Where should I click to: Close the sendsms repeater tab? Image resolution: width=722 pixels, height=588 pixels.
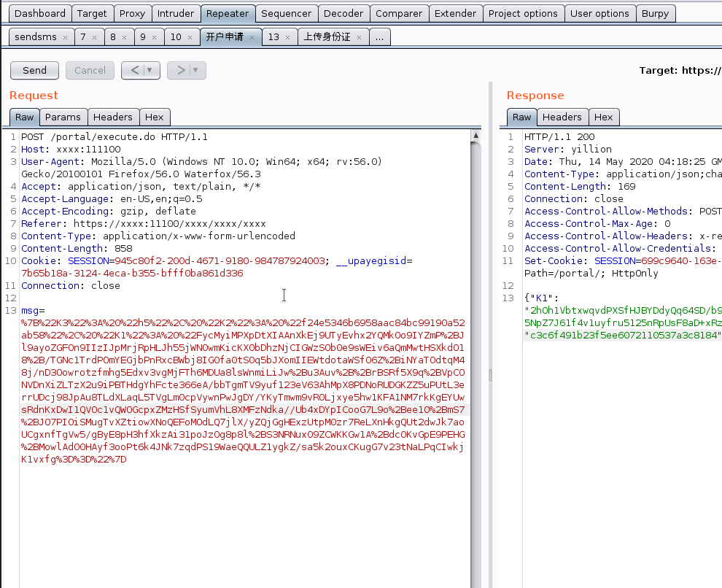66,37
